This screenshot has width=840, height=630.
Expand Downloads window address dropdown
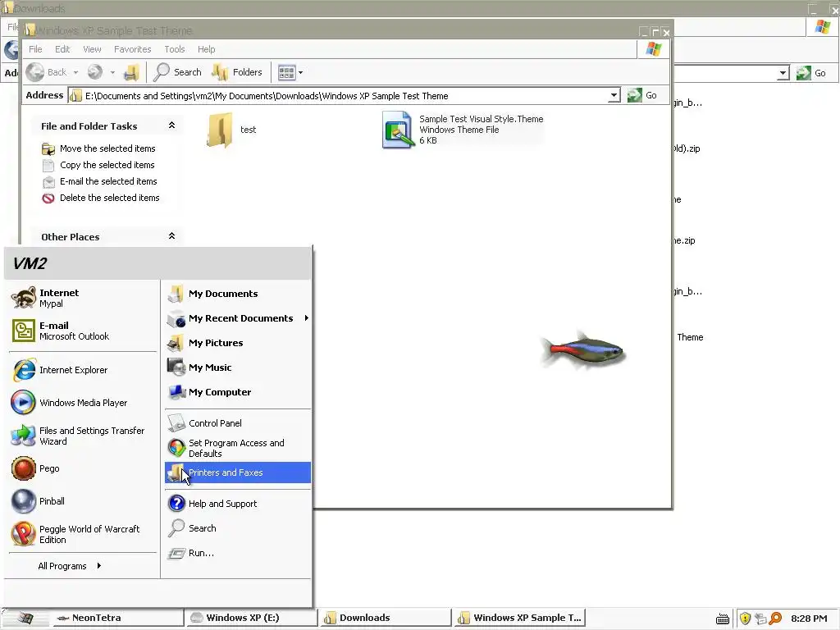pos(783,73)
